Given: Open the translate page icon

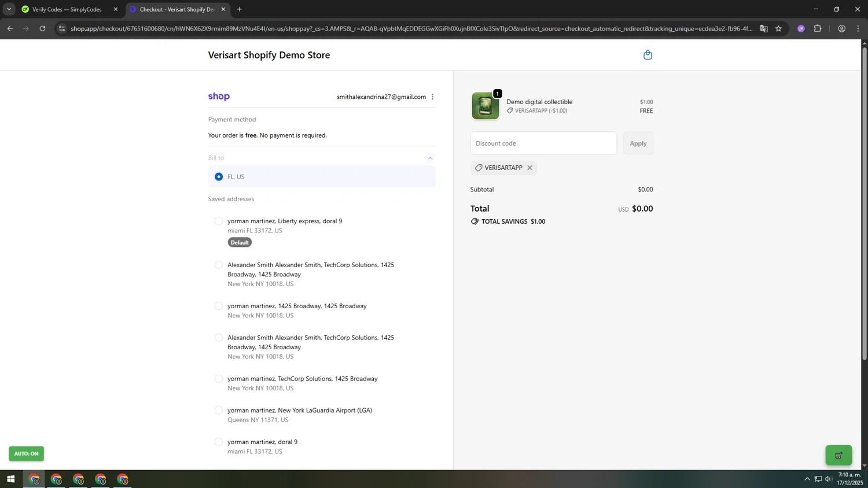Looking at the screenshot, I should 764,28.
